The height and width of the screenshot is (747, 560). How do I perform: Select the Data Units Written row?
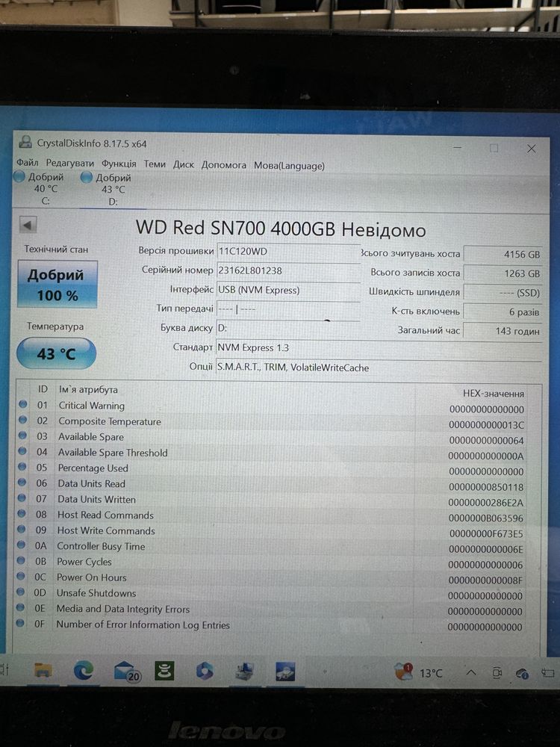click(x=273, y=500)
